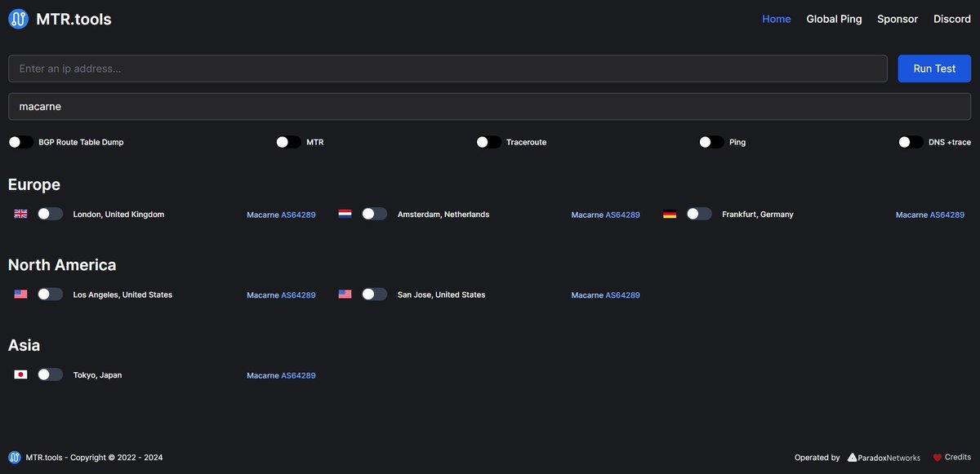The image size is (980, 474).
Task: Toggle San Jose, United States probe
Action: tap(374, 295)
